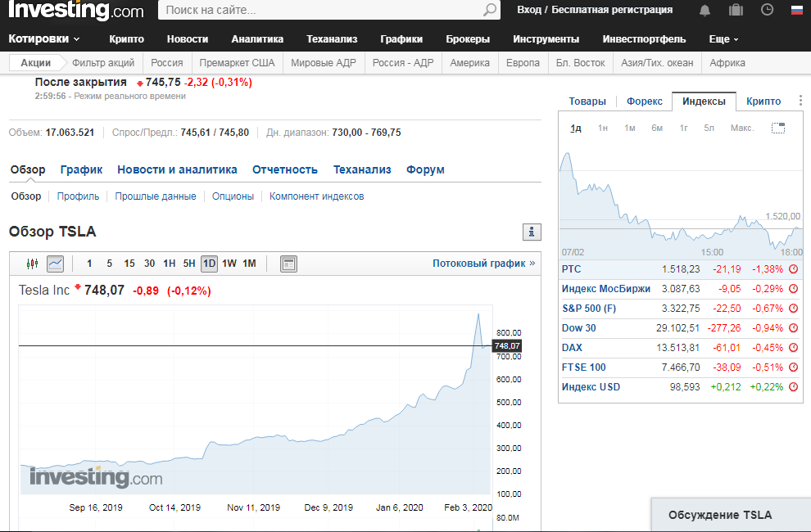Click the clock icon in FTSE 100 row
This screenshot has width=811, height=532.
794,367
